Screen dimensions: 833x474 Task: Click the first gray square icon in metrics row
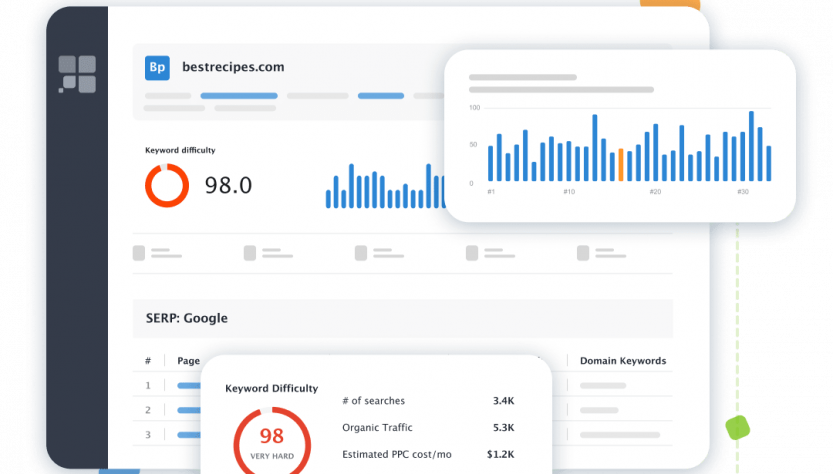[x=139, y=253]
